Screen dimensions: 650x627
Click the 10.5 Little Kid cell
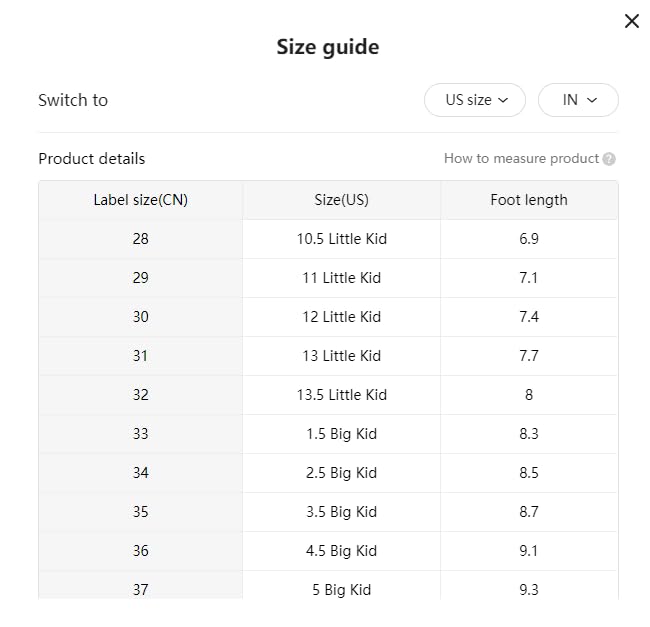click(341, 239)
